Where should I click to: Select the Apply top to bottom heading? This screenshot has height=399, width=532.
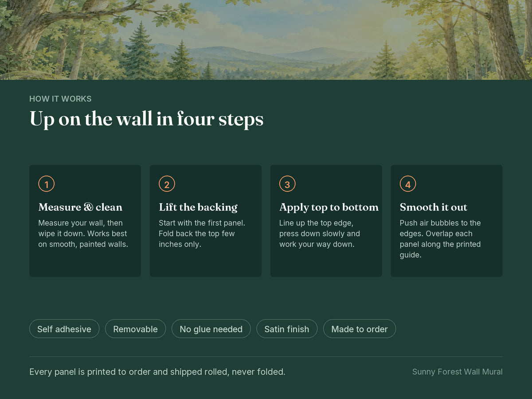[x=329, y=207]
